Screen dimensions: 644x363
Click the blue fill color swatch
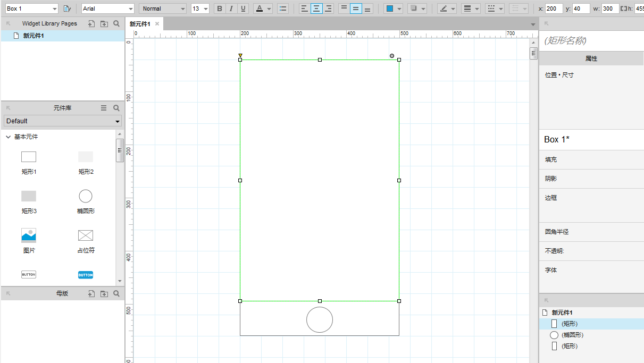pyautogui.click(x=390, y=9)
